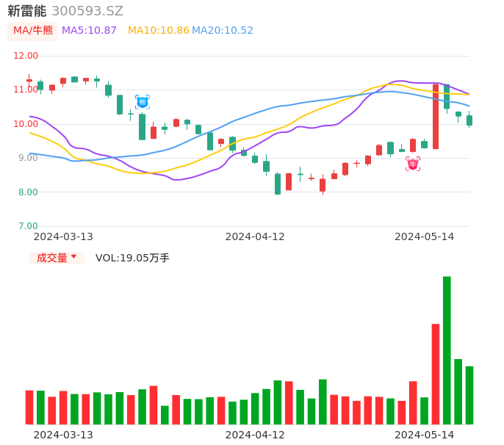
Task: Click the blue bear signal marker
Action: pyautogui.click(x=142, y=102)
